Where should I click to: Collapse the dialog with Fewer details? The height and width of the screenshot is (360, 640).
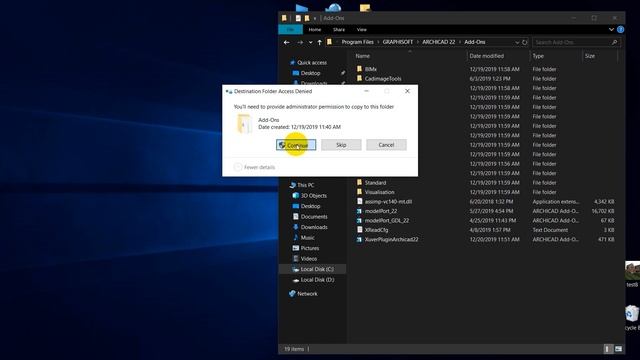pyautogui.click(x=254, y=167)
